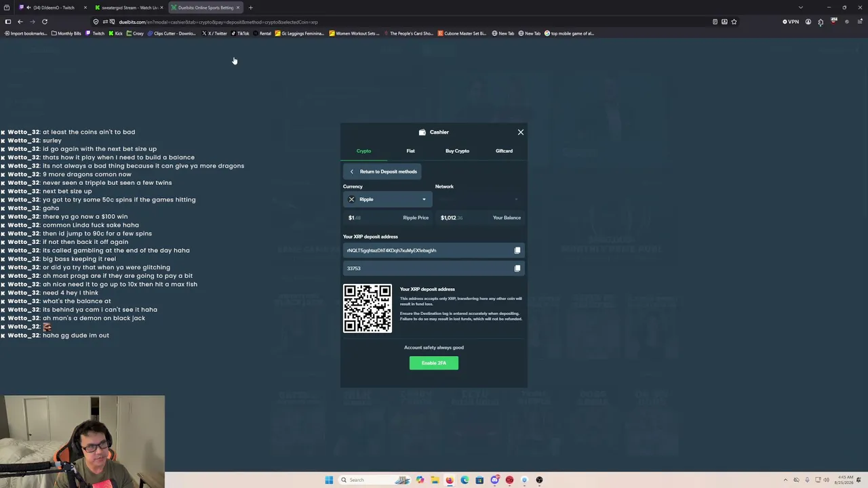Select the XRP deposit address field
This screenshot has height=488, width=868.
(x=433, y=251)
